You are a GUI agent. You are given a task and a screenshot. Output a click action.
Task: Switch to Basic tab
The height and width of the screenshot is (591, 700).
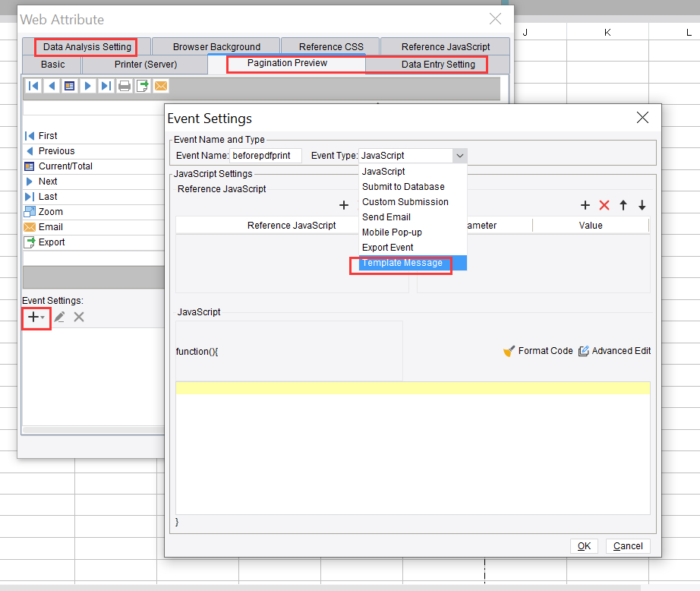pyautogui.click(x=52, y=65)
